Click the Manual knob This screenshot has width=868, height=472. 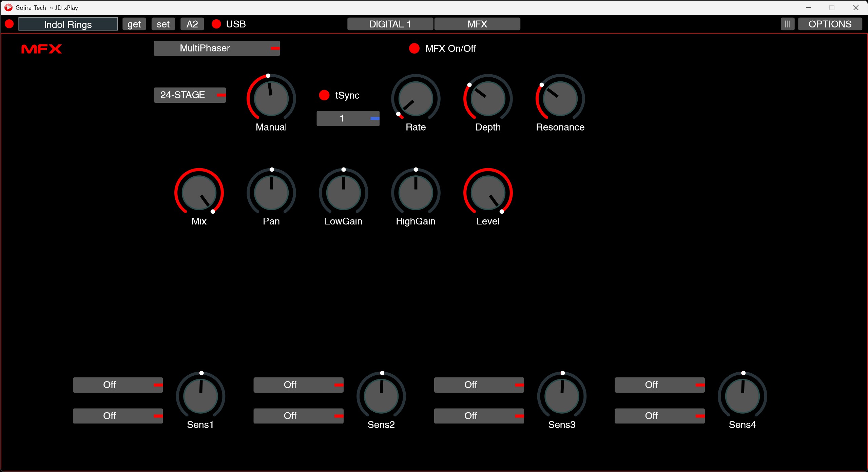271,98
